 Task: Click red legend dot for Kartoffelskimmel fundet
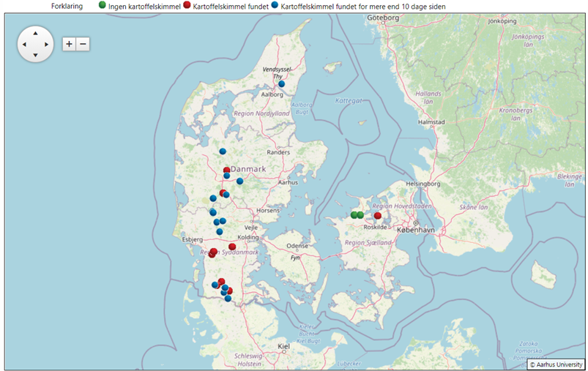187,6
